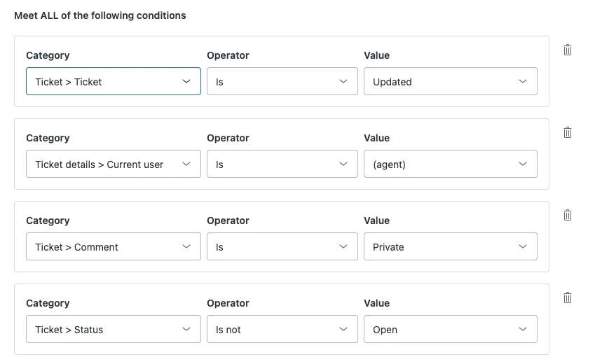595x364 pixels.
Task: Change the 'Is not' operator dropdown
Action: pyautogui.click(x=282, y=329)
